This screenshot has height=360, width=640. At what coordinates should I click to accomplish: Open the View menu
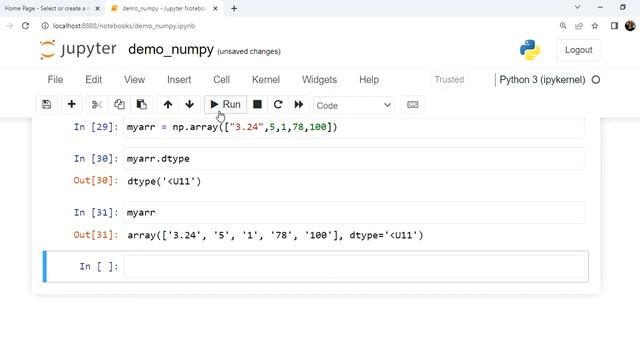(134, 80)
